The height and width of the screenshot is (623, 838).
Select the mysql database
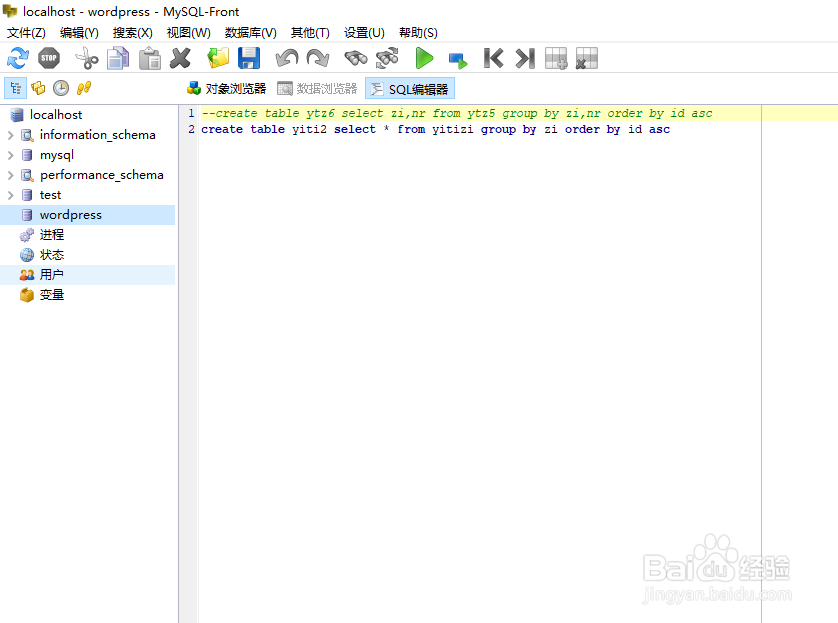click(x=56, y=155)
